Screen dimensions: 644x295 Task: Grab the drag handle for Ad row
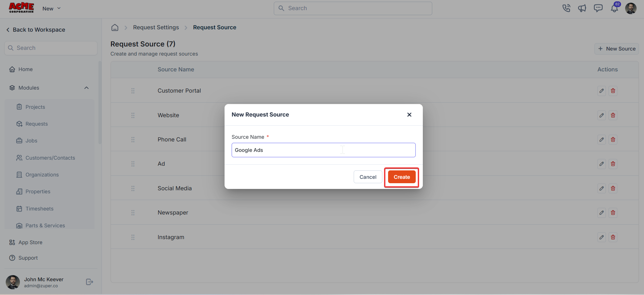133,164
